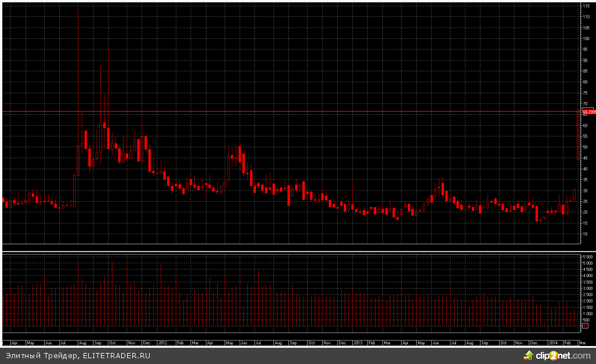The width and height of the screenshot is (596, 364).
Task: Select the last tall candle at chart's right edge
Action: (578, 136)
